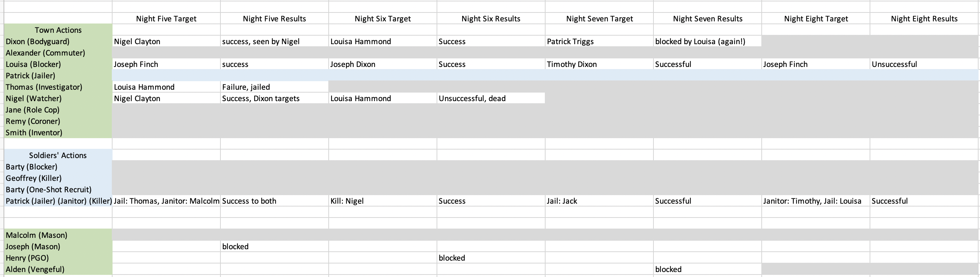This screenshot has width=980, height=277.
Task: Select the Town Actions section label
Action: pos(58,30)
